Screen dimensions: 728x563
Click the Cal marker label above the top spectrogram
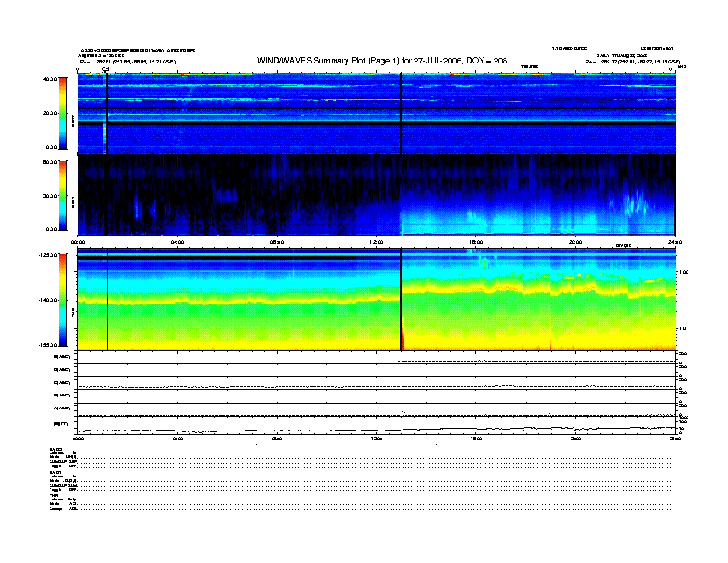point(106,69)
